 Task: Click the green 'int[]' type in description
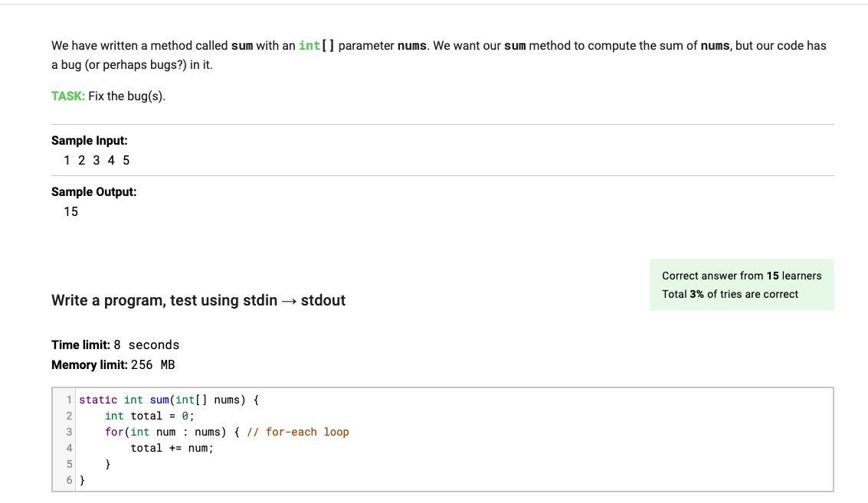(x=316, y=46)
